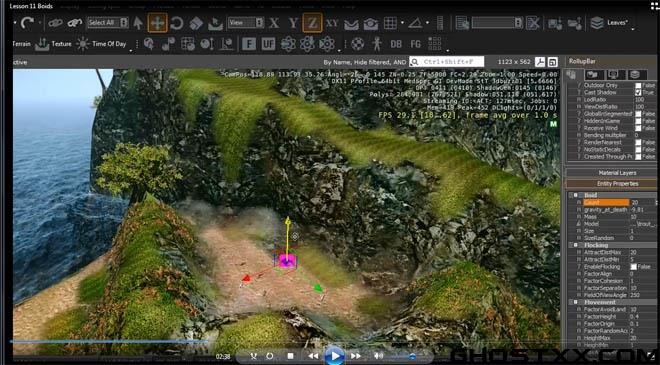Click the Snap to objects and terrain icon
The width and height of the screenshot is (660, 365).
coord(371,24)
